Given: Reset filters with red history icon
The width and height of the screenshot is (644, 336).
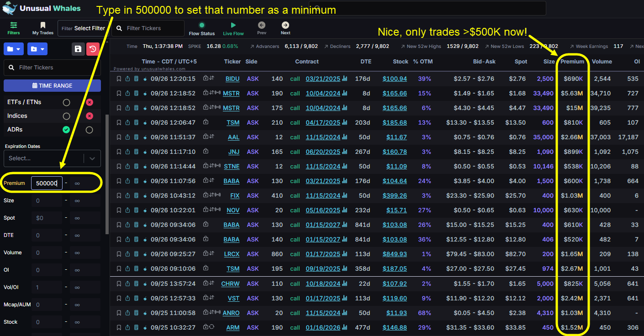Looking at the screenshot, I should pyautogui.click(x=93, y=49).
